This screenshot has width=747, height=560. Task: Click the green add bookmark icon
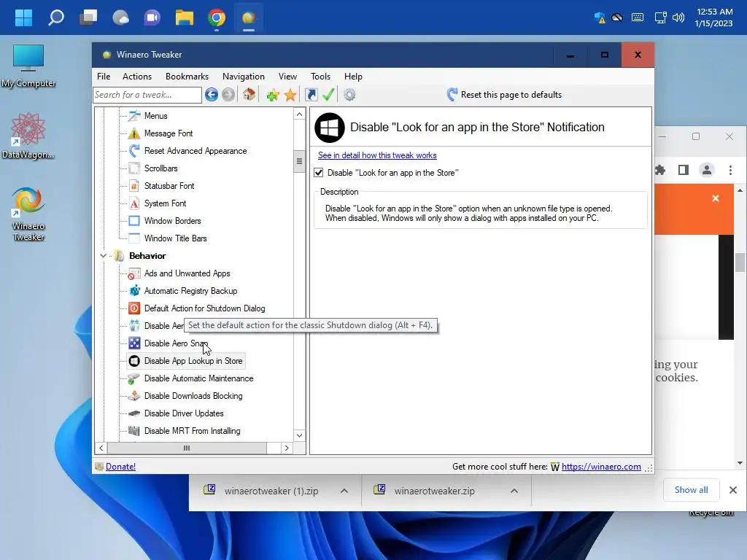[x=273, y=95]
